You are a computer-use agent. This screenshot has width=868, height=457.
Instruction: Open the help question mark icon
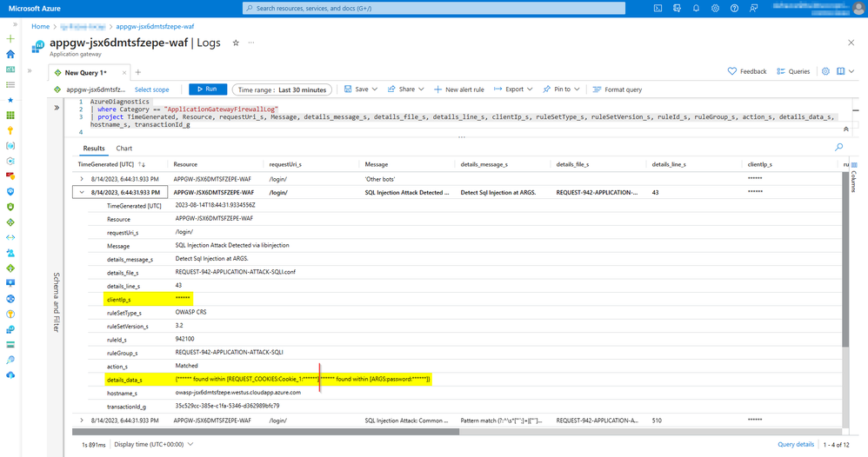(734, 9)
